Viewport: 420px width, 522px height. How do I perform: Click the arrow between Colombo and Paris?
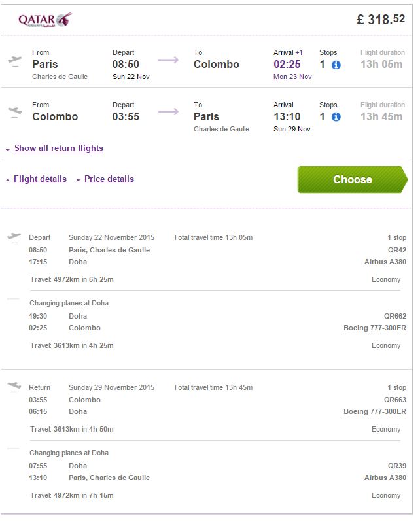point(168,111)
